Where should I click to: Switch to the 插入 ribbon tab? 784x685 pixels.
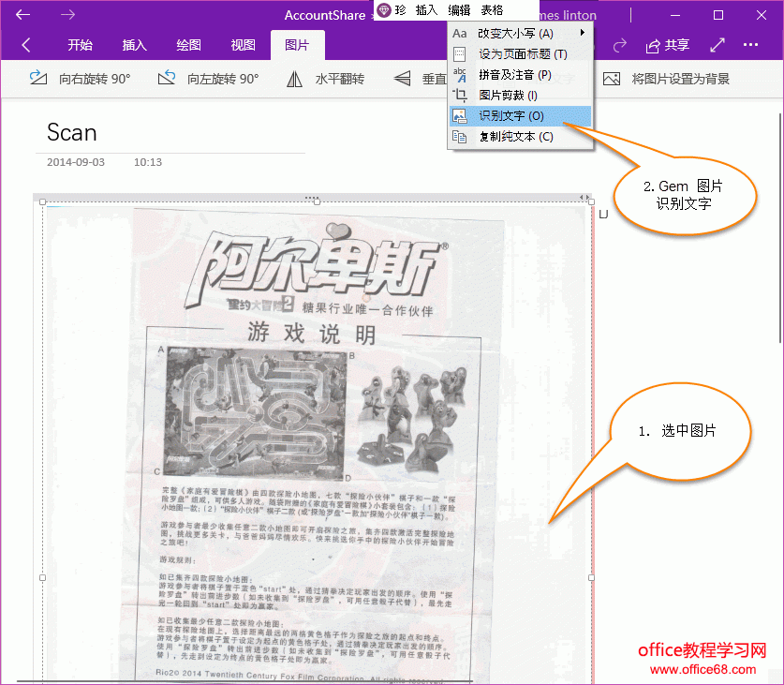tap(134, 45)
